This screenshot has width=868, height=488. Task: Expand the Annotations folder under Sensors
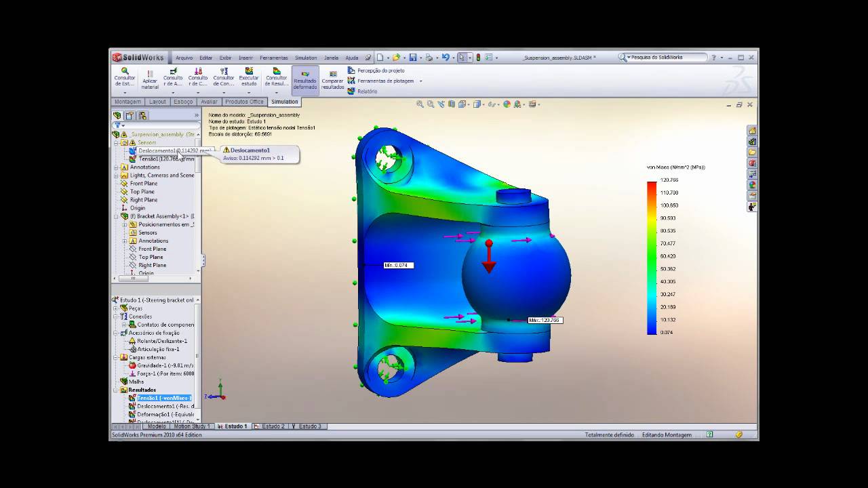[x=116, y=167]
